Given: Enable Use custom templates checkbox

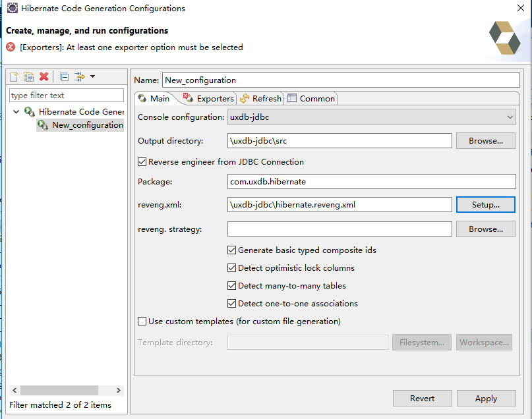Looking at the screenshot, I should coord(142,321).
